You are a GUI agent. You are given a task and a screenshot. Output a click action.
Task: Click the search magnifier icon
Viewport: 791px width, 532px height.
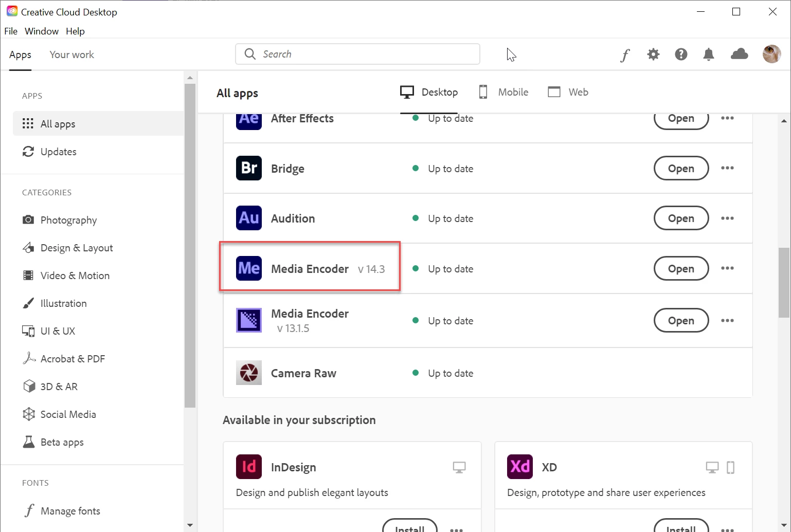pos(250,54)
